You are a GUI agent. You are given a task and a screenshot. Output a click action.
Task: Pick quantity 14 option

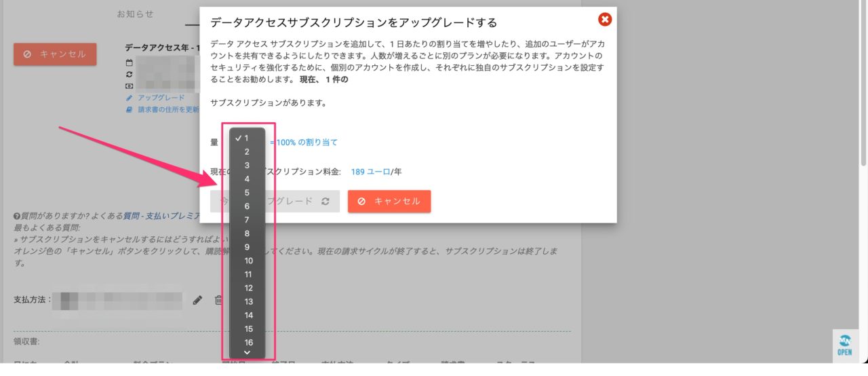click(x=247, y=315)
